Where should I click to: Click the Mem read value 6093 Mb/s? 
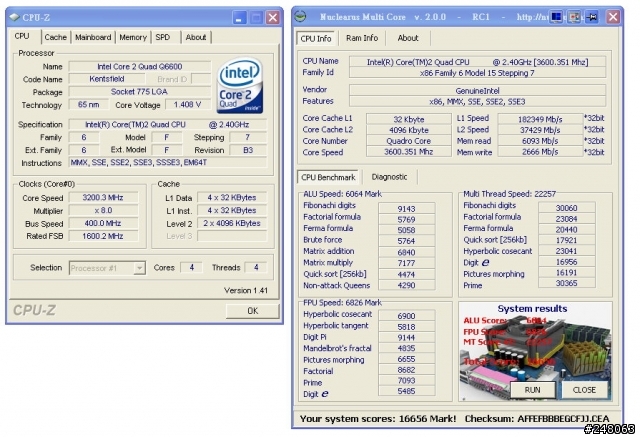(x=540, y=141)
